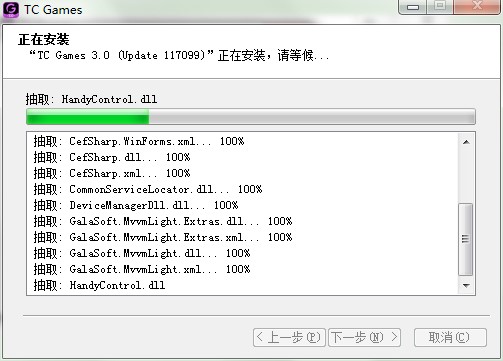Click the TC Games app icon in title bar
Screen dimensions: 503x361
pyautogui.click(x=11, y=9)
